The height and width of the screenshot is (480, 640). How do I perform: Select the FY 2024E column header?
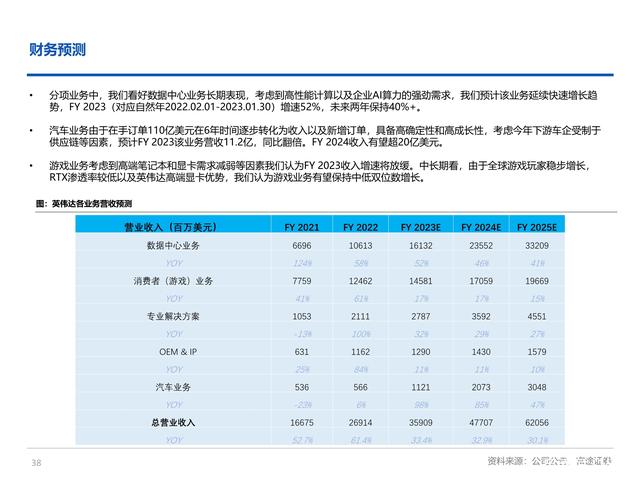[x=481, y=227]
